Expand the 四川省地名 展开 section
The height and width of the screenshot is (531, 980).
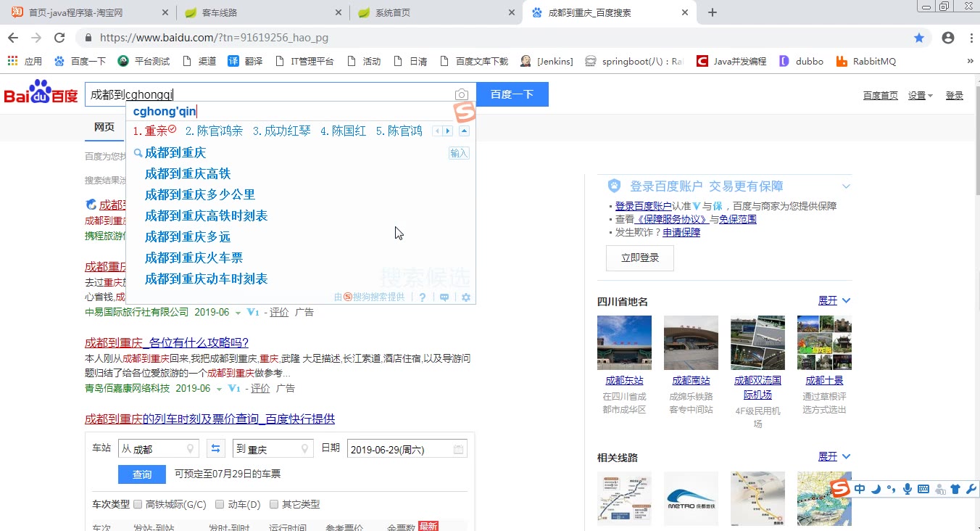[834, 301]
